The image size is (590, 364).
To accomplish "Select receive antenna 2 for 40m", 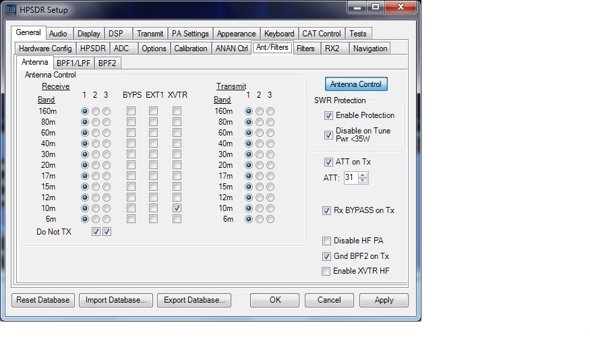I will point(96,144).
